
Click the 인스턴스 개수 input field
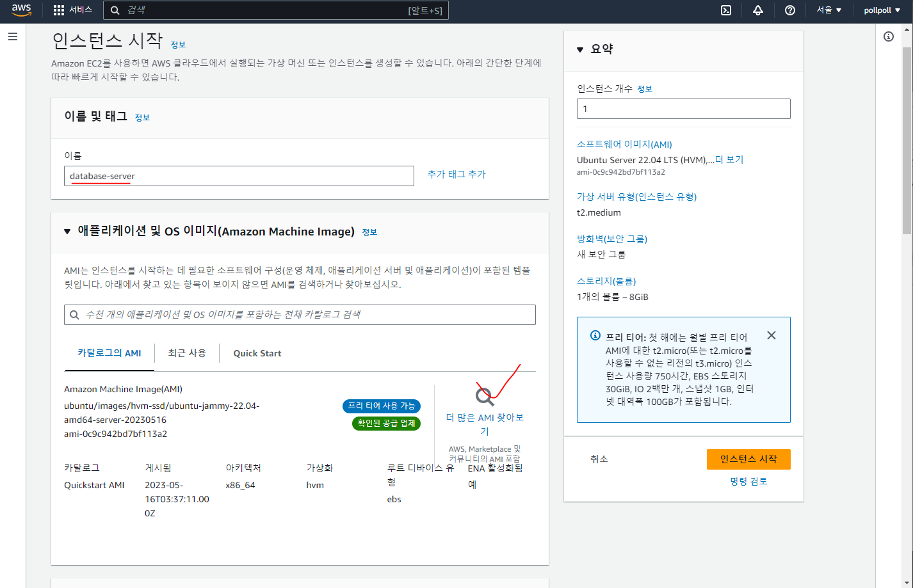(684, 109)
